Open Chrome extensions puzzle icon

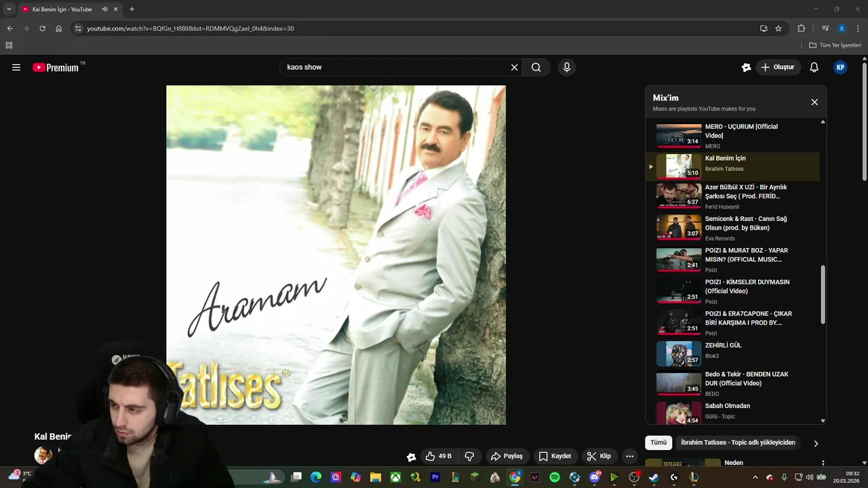[801, 28]
